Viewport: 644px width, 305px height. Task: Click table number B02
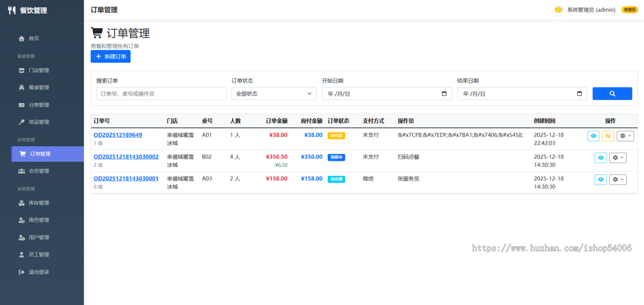point(207,157)
